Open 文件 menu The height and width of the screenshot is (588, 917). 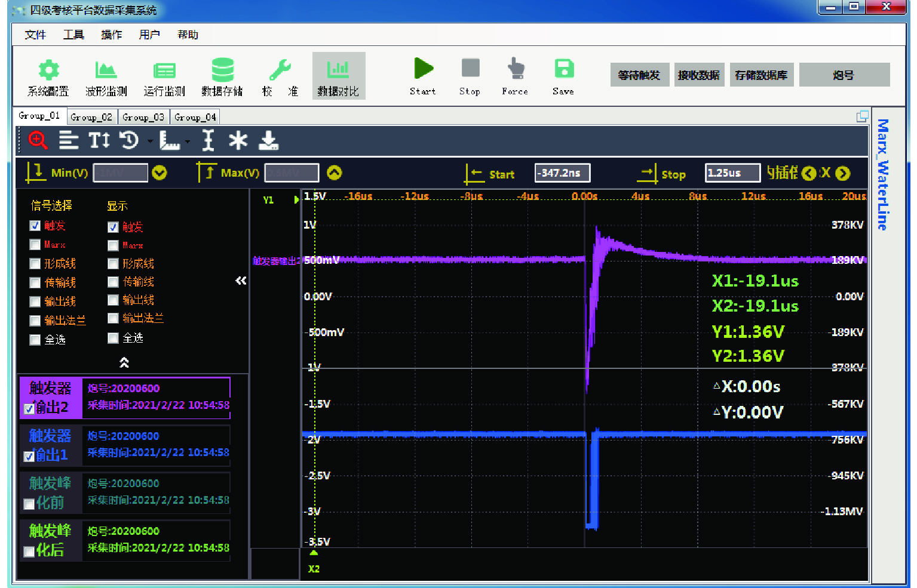(x=35, y=35)
